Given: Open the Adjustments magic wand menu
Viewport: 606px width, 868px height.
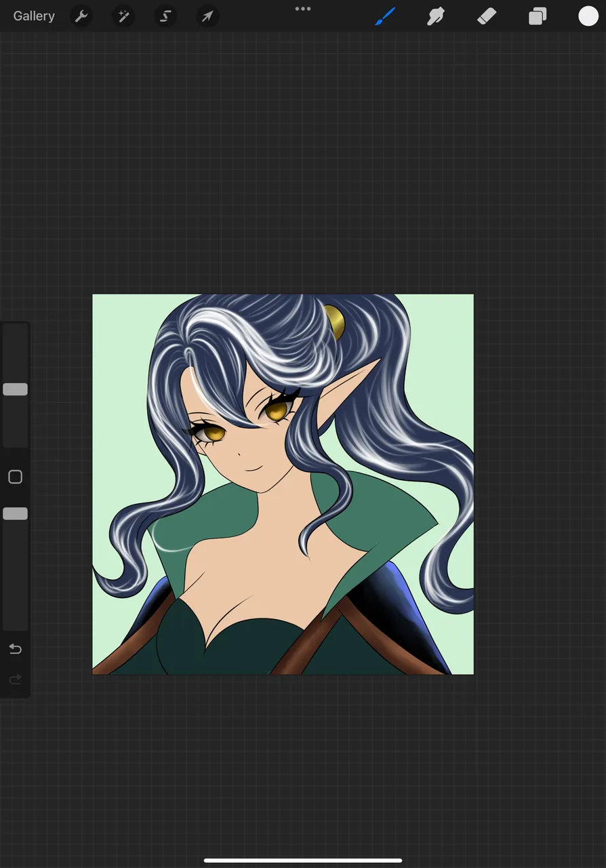Looking at the screenshot, I should click(x=123, y=16).
